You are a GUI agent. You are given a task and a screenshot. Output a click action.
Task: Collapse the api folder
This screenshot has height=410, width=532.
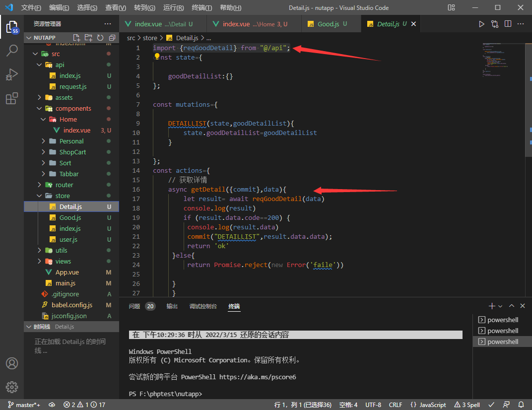39,65
